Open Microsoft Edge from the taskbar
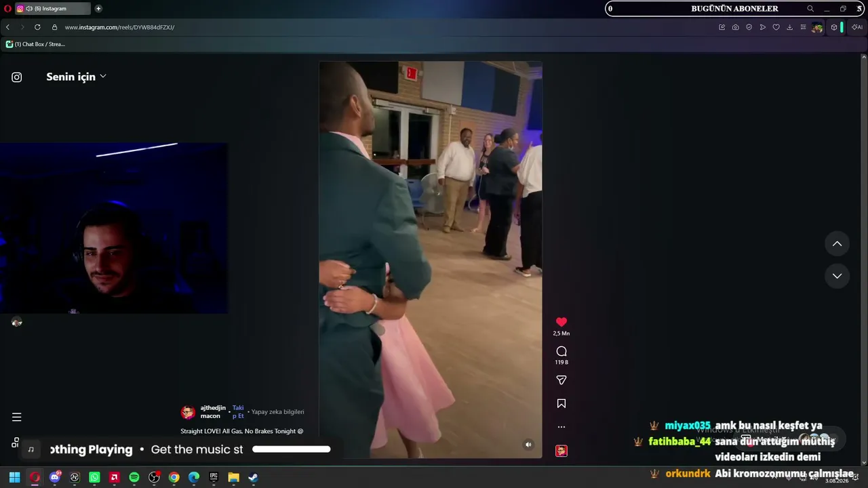 coord(194,477)
